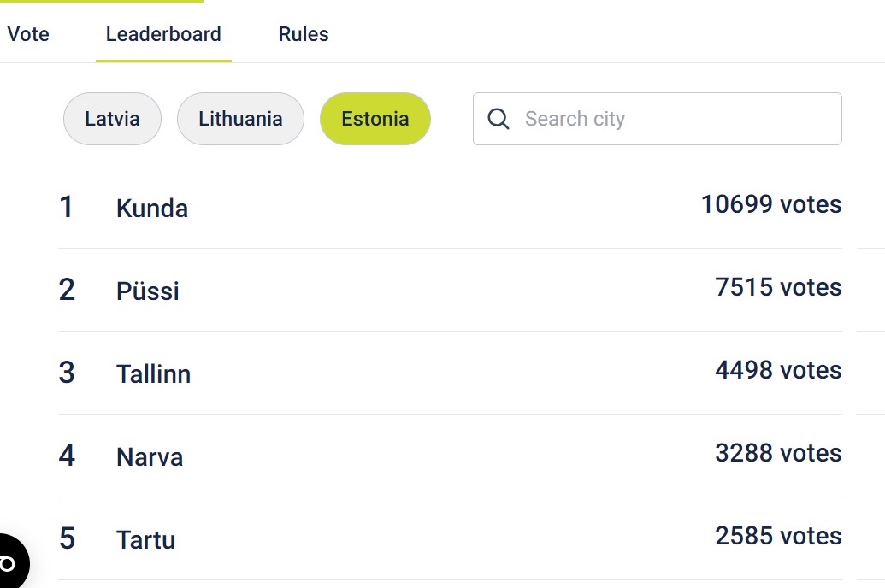Select Tallinn in the leaderboard

[450, 373]
